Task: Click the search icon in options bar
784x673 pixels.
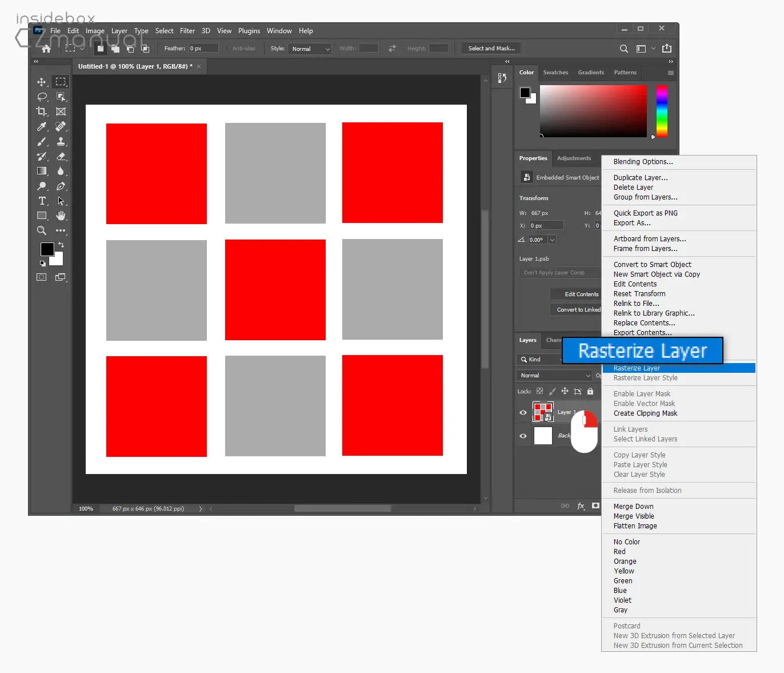Action: 624,49
